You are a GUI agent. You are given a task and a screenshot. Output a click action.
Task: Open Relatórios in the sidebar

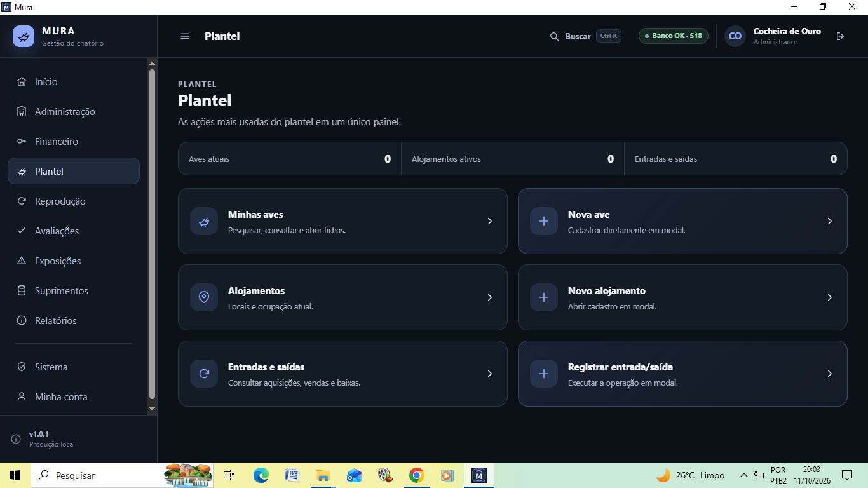74,321
